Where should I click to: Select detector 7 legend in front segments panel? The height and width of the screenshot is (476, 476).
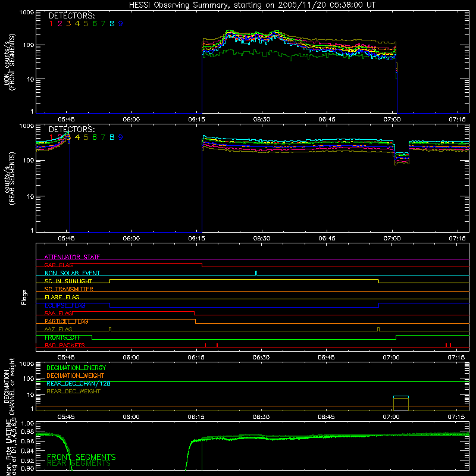103,24
